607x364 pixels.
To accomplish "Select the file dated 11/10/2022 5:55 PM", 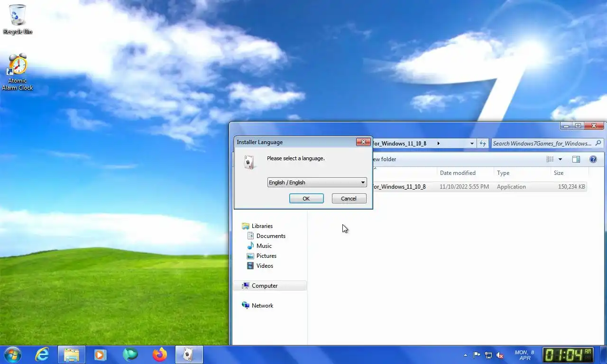I will [x=464, y=187].
